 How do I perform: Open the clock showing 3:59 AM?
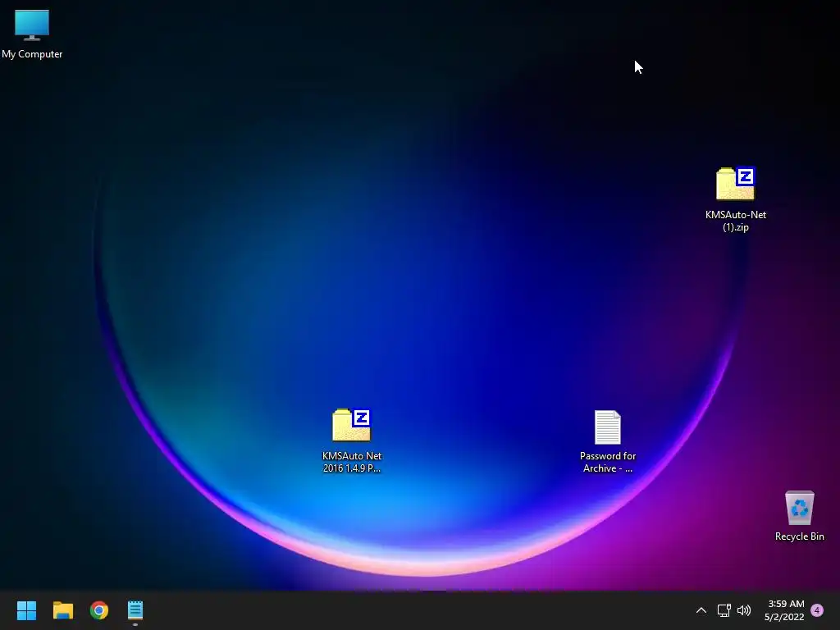click(786, 604)
